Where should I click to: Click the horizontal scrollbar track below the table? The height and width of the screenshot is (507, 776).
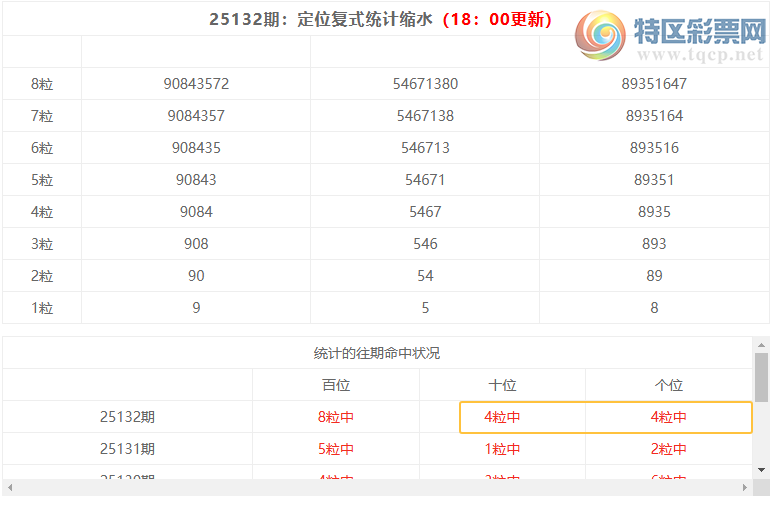(377, 487)
